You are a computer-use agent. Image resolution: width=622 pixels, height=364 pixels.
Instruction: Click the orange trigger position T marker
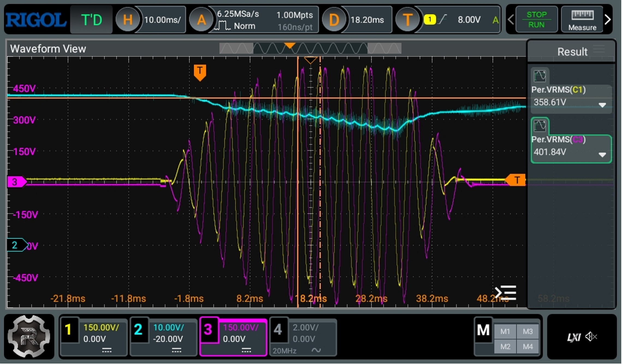pos(200,72)
